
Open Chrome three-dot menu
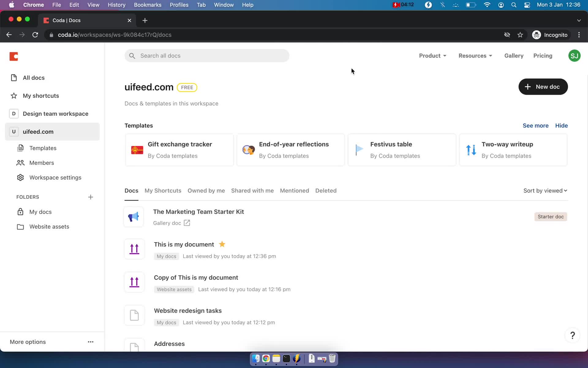tap(579, 35)
